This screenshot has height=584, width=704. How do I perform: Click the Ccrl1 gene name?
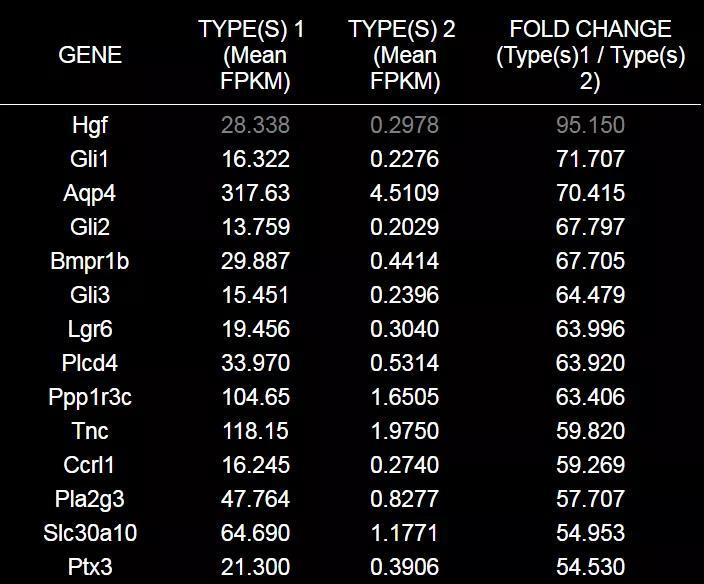pyautogui.click(x=90, y=465)
